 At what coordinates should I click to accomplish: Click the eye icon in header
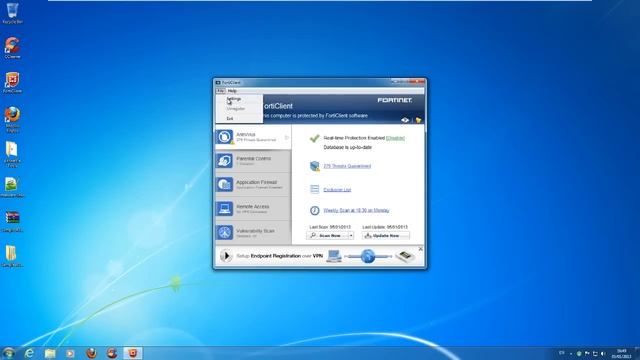click(x=405, y=120)
